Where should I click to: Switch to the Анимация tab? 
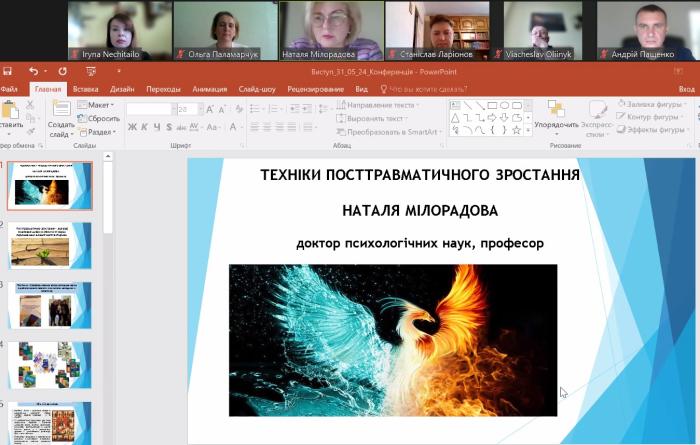click(x=209, y=89)
